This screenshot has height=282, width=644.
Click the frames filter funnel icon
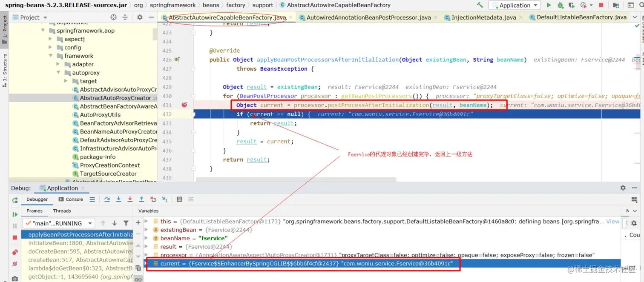[x=126, y=223]
